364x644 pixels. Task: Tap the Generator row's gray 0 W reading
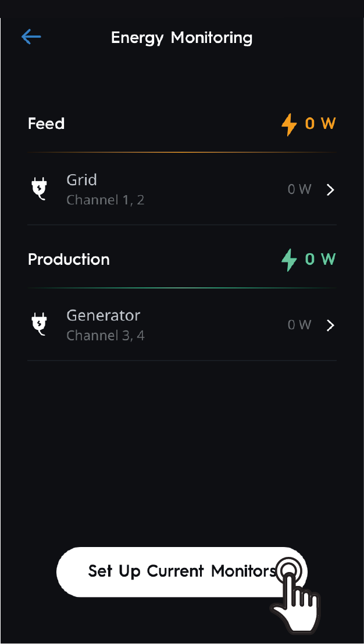point(299,325)
